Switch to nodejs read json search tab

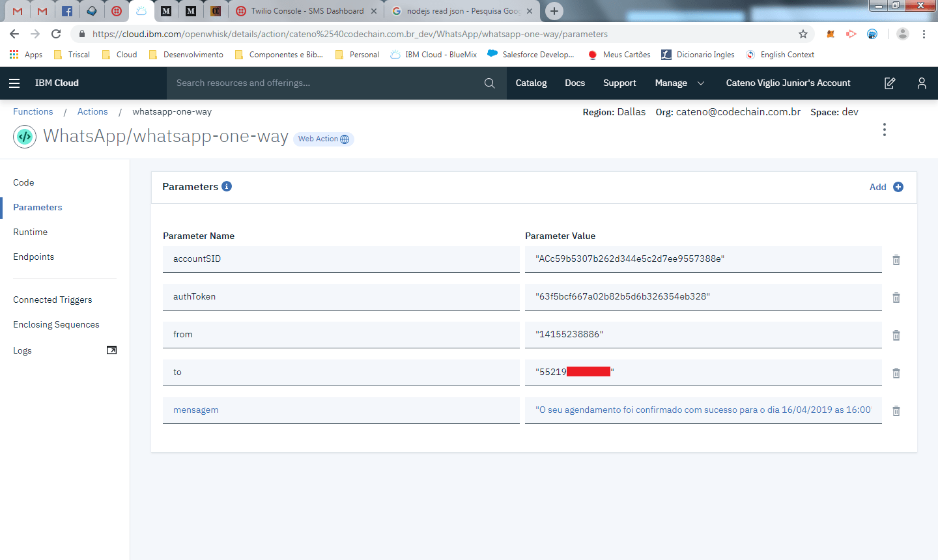tap(462, 11)
